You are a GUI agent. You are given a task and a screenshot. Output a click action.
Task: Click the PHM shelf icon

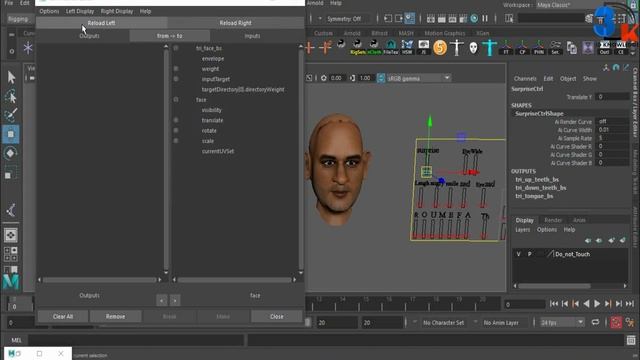(539, 48)
